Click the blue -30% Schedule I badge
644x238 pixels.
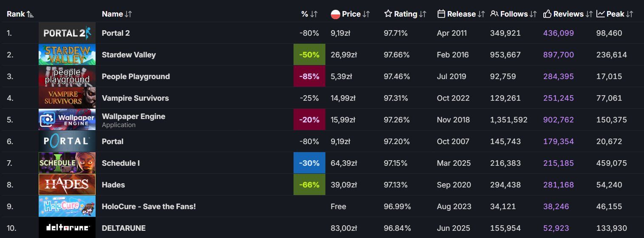[x=309, y=163]
